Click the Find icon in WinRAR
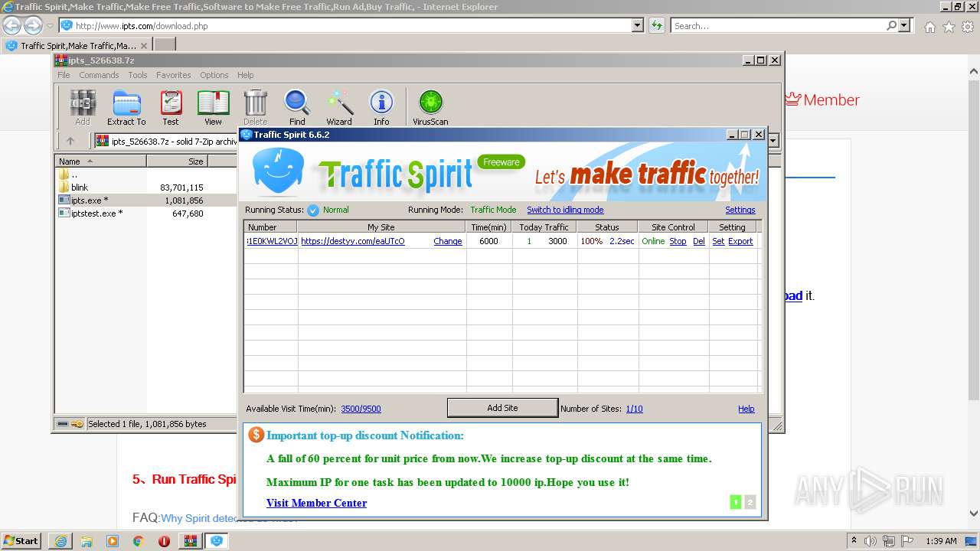The width and height of the screenshot is (980, 551). pyautogui.click(x=297, y=107)
